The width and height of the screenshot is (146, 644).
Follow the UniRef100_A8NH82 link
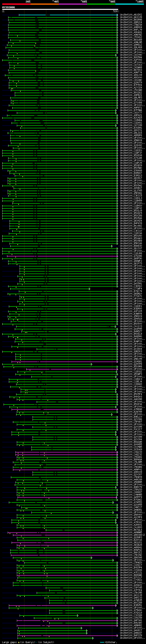pyautogui.click(x=131, y=625)
